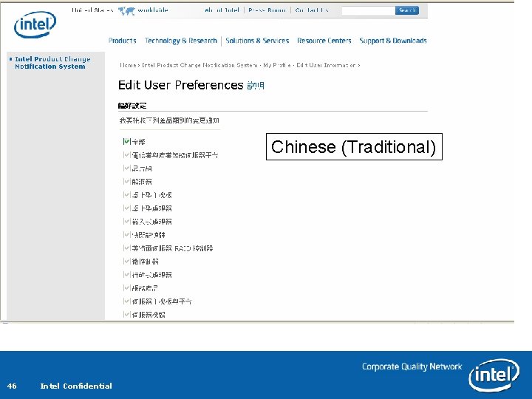Click My Profile in the breadcrumb
Screen dimensions: 532x399
pos(277,65)
